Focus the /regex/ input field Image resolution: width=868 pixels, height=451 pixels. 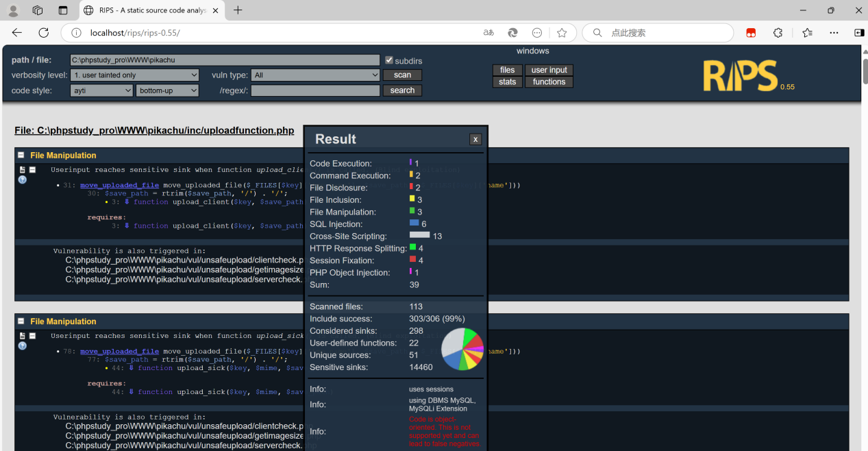[315, 90]
